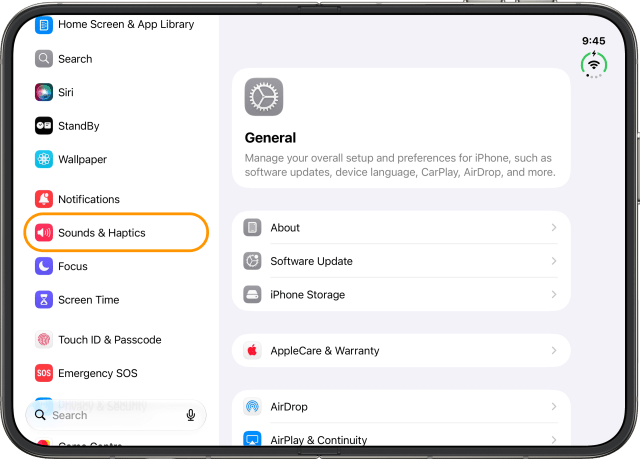Choose Sounds & Haptics label
640x459 pixels.
pos(102,233)
